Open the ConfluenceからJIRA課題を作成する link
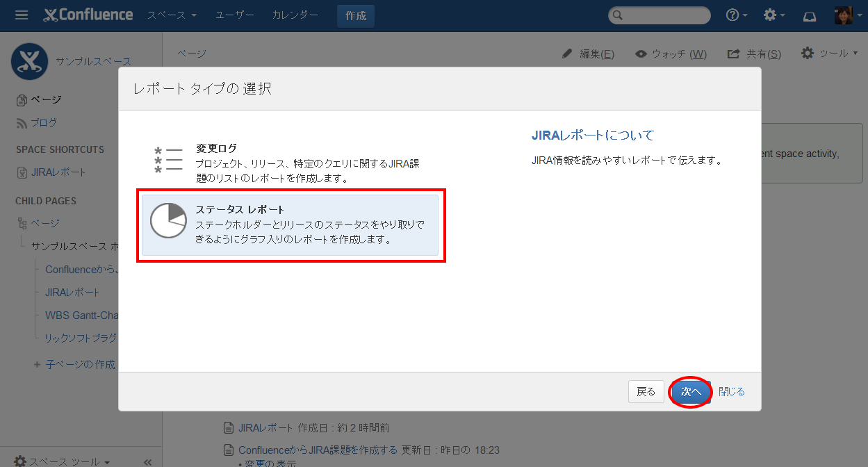 (318, 450)
